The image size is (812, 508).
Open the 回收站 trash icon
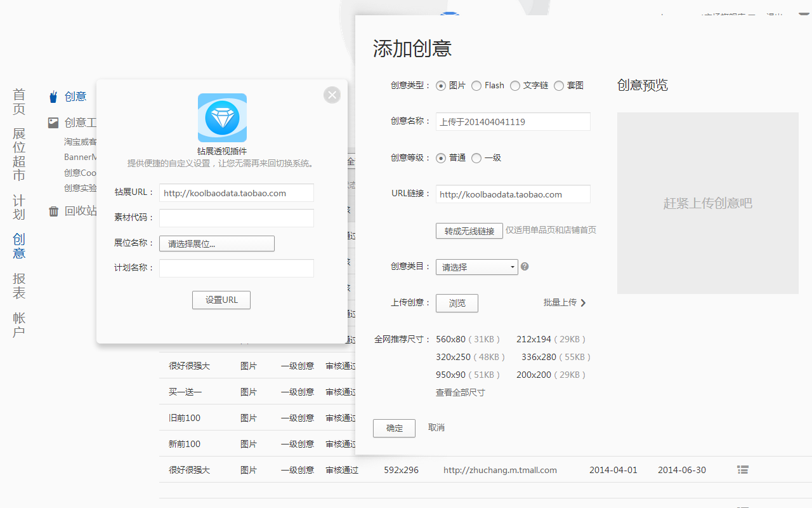(54, 211)
